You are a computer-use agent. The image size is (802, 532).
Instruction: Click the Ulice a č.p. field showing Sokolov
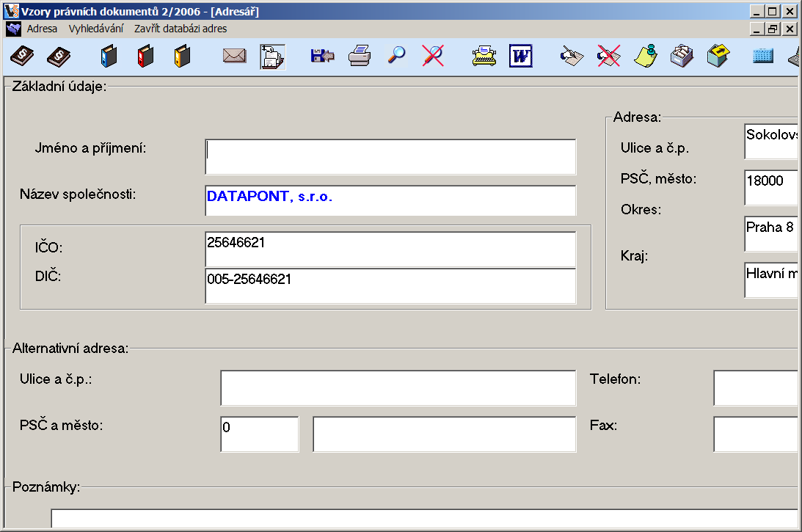tap(770, 141)
